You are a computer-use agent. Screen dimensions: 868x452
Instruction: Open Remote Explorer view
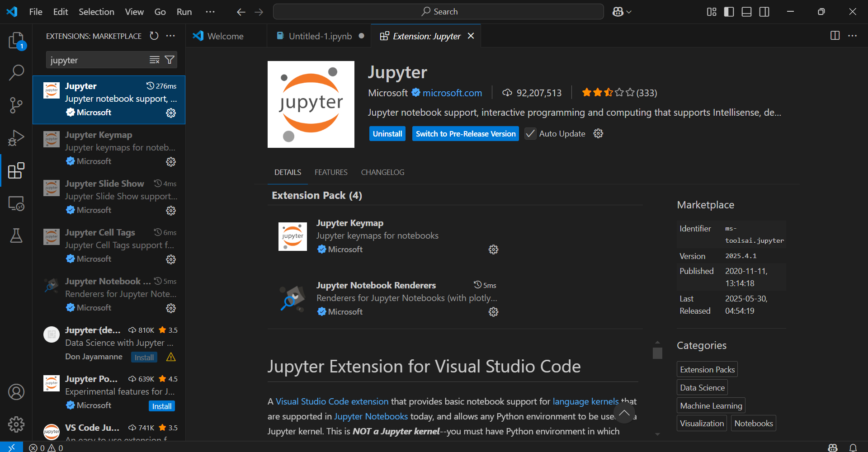(16, 203)
